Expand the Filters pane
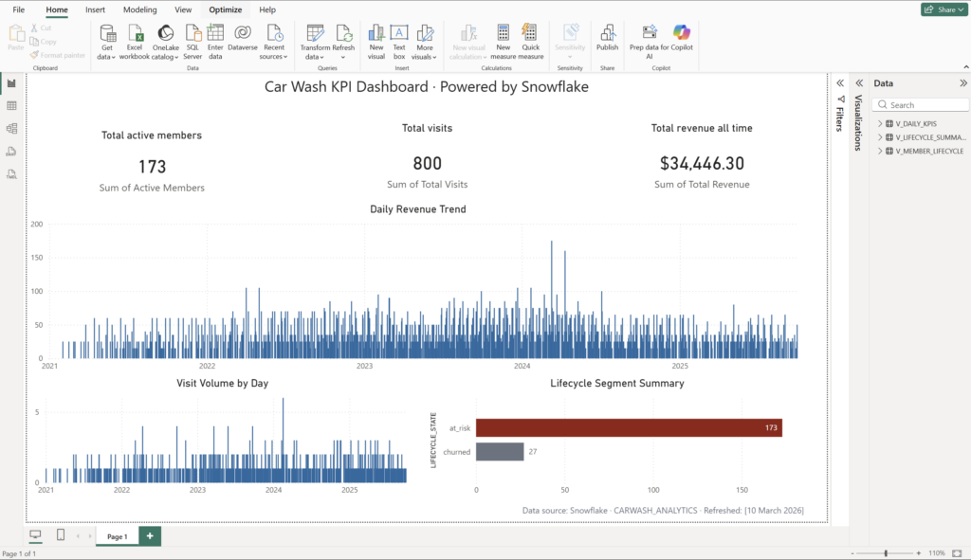This screenshot has height=560, width=971. [840, 83]
